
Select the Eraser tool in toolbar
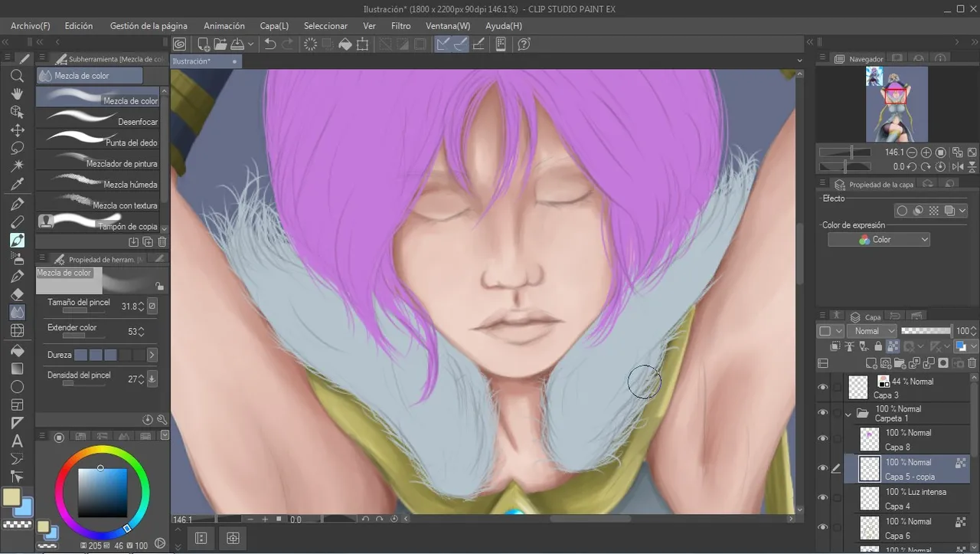pos(17,294)
